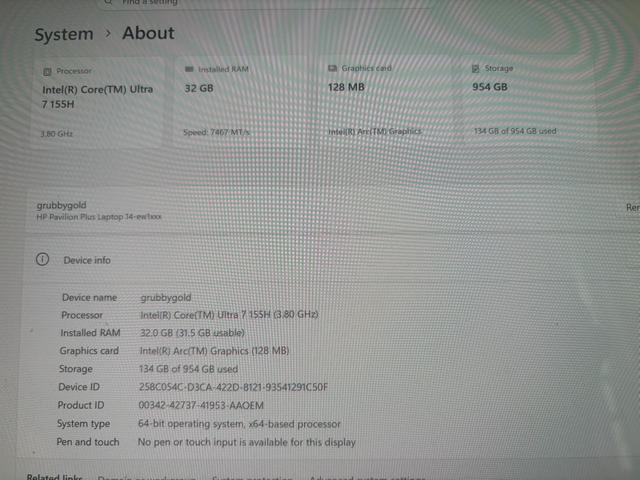The image size is (640, 480).
Task: Click the info circle icon beside Device info
Action: click(x=42, y=259)
